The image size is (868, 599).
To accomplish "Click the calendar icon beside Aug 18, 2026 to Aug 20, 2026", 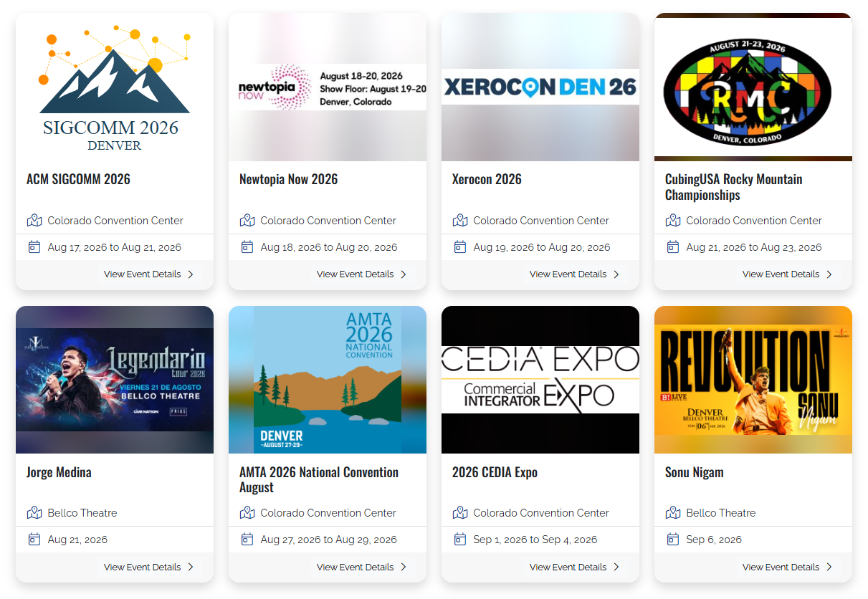I will (247, 247).
